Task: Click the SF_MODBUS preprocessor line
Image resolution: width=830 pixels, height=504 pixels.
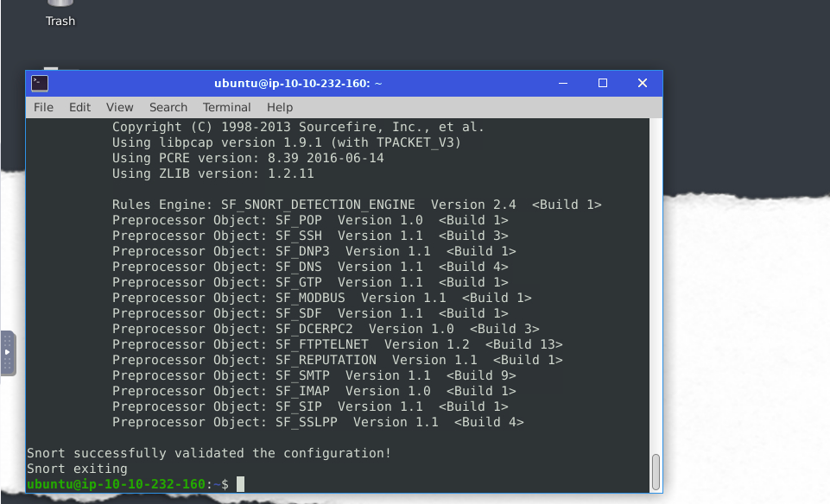Action: click(x=321, y=298)
